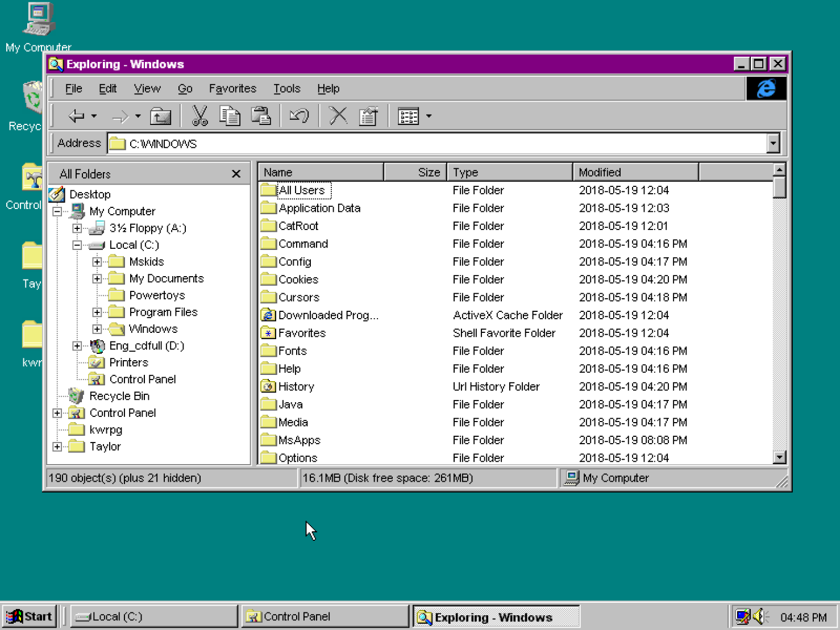Open Properties from the toolbar
Image resolution: width=840 pixels, height=630 pixels.
pyautogui.click(x=368, y=116)
